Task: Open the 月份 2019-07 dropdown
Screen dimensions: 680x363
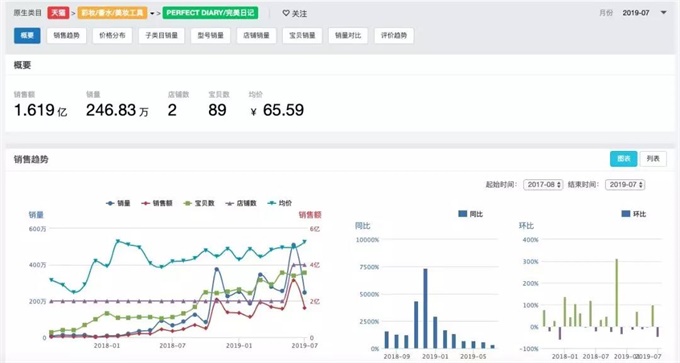Action: (644, 13)
